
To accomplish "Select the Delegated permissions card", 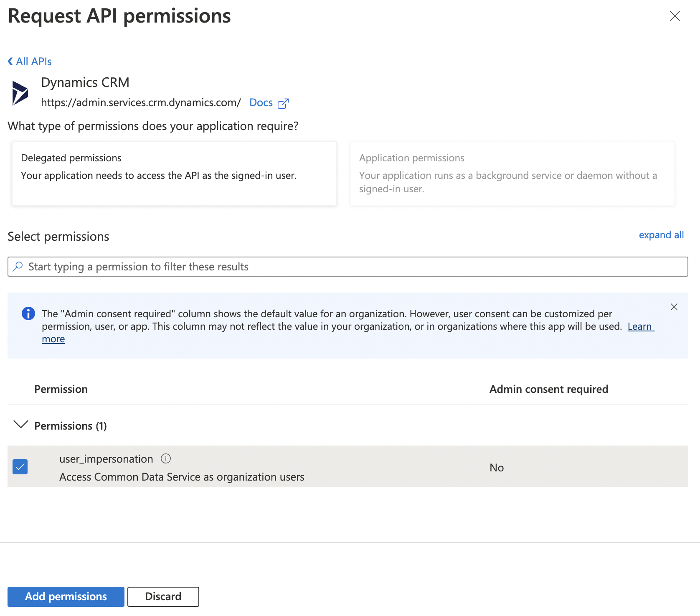I will 174,173.
